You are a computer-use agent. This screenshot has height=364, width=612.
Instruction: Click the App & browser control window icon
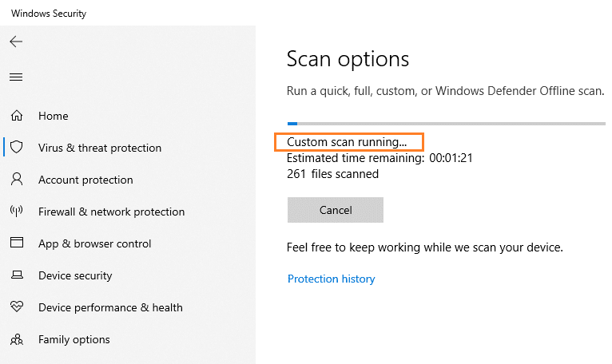17,243
